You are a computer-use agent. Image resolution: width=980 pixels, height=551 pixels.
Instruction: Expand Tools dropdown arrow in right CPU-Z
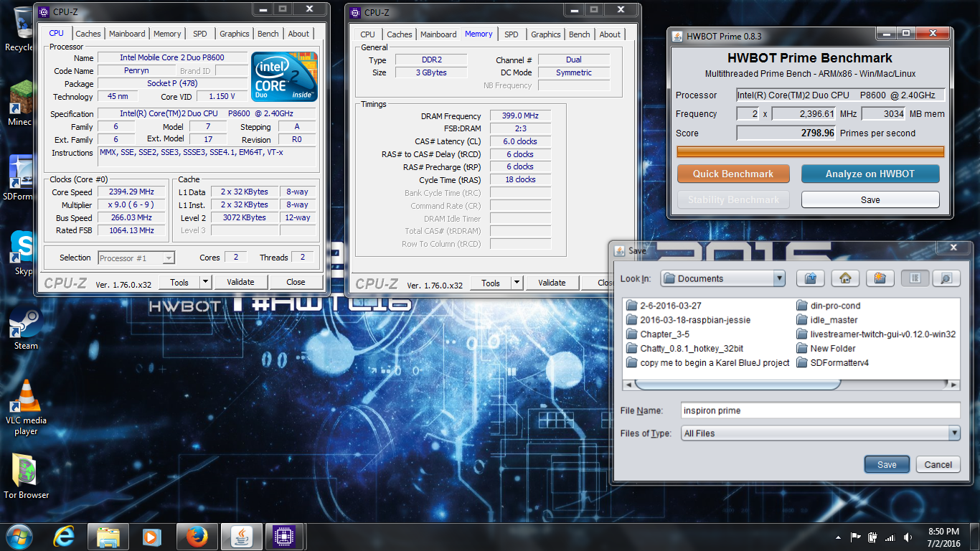[517, 283]
